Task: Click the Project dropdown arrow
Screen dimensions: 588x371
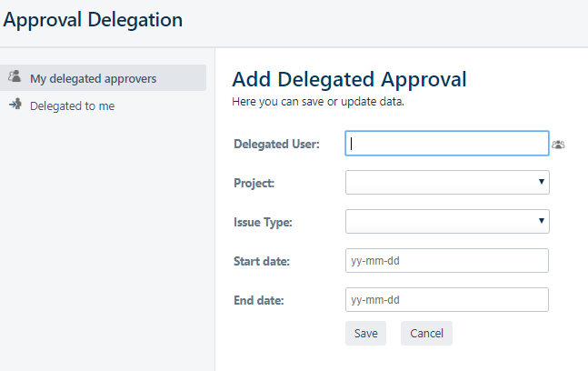Action: pyautogui.click(x=542, y=183)
